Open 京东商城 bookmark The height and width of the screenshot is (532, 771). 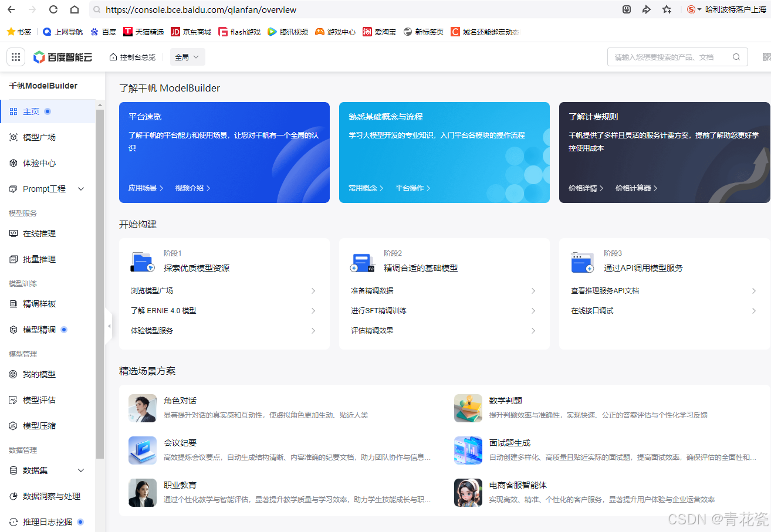(191, 32)
